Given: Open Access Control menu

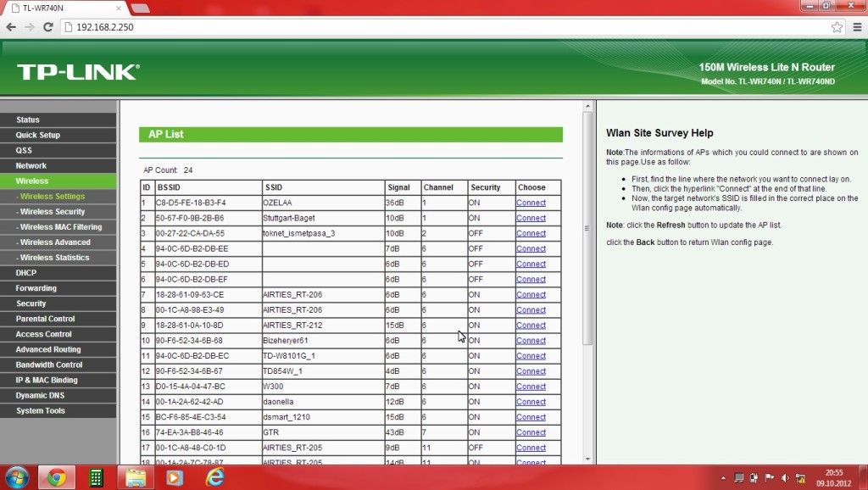Looking at the screenshot, I should pyautogui.click(x=58, y=334).
